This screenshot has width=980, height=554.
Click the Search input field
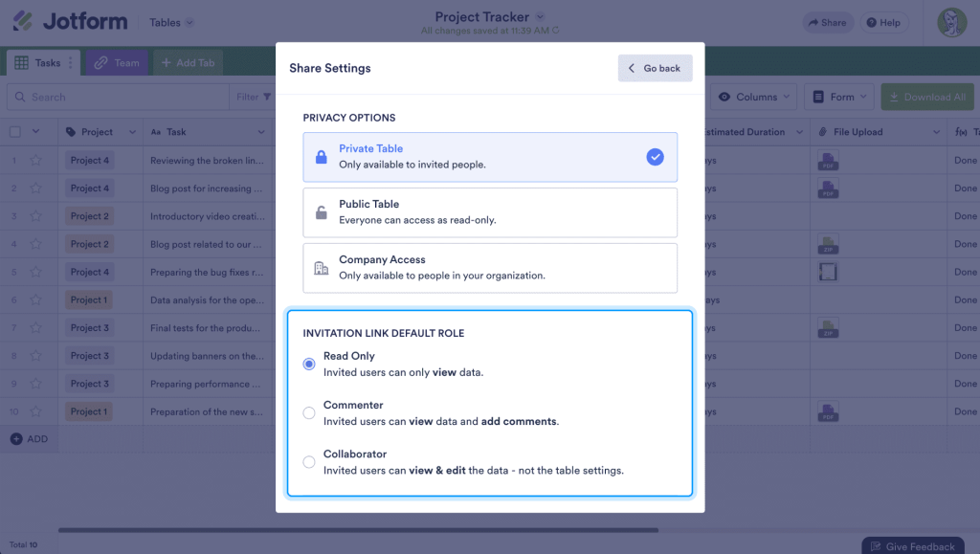pos(115,97)
